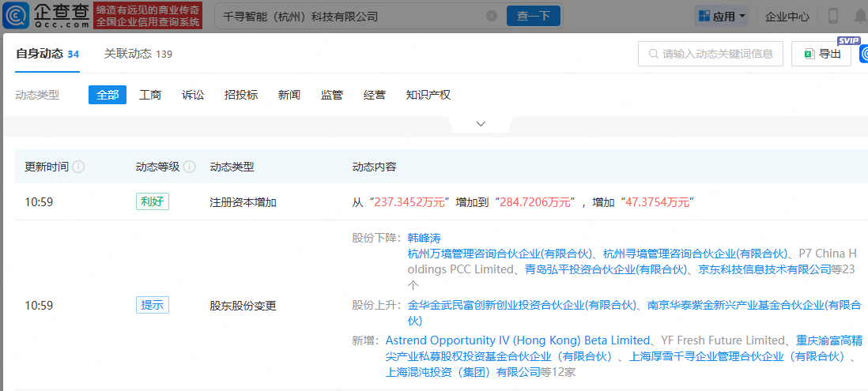Open the 应用 dropdown menu
Viewport: 868px width, 391px height.
click(x=722, y=16)
